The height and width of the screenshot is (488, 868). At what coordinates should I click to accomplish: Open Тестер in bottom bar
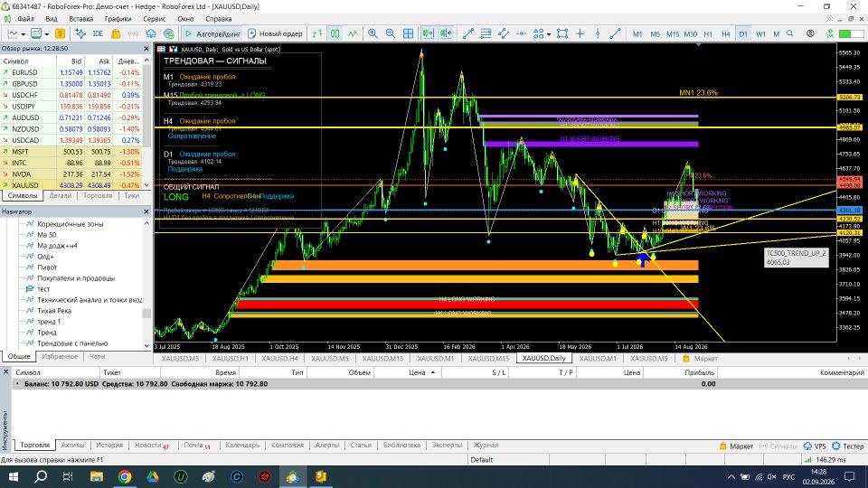pyautogui.click(x=847, y=446)
